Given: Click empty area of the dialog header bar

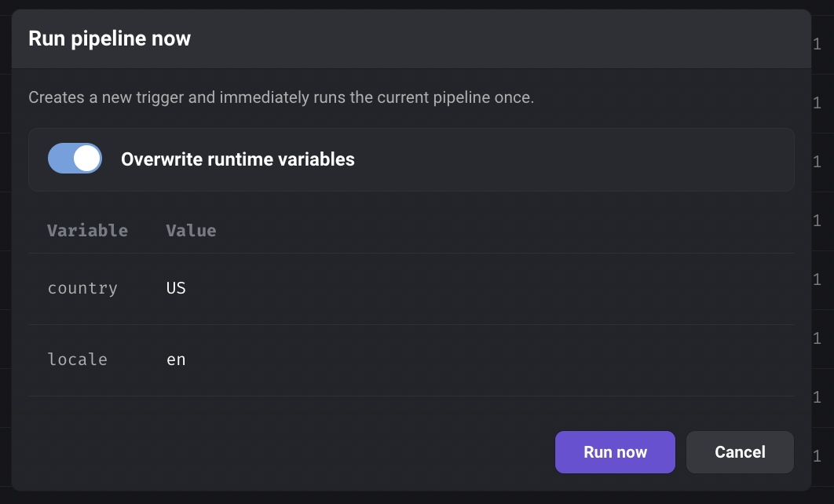Looking at the screenshot, I should [479, 38].
